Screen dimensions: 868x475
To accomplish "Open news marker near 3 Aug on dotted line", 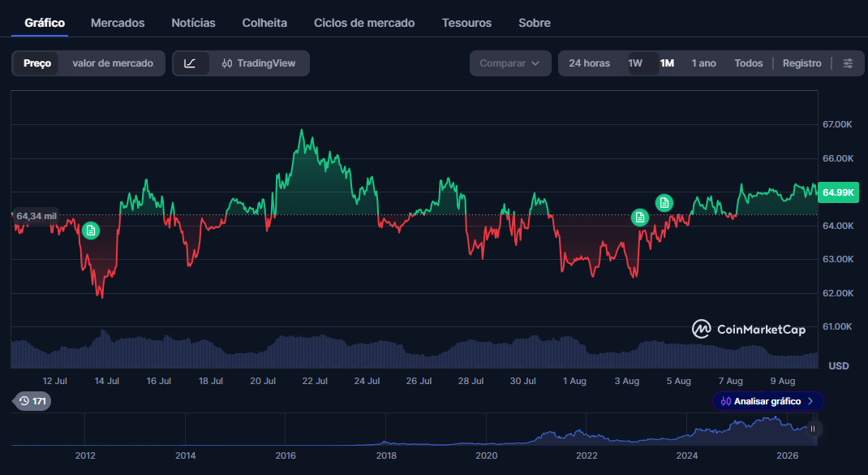I will [x=640, y=218].
